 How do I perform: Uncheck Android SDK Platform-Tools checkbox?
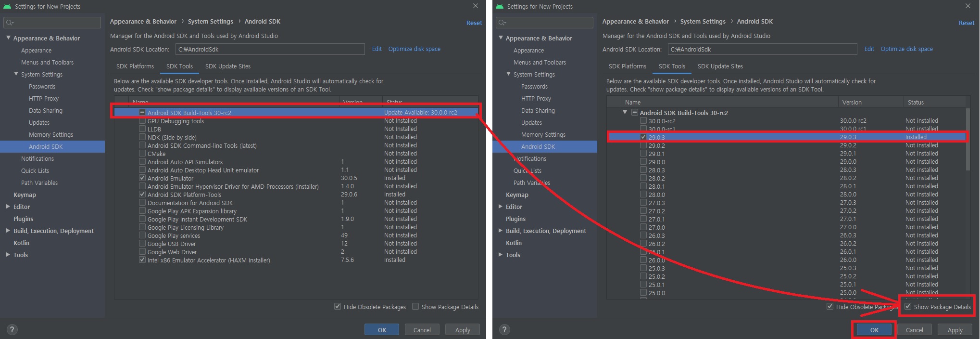pos(142,195)
